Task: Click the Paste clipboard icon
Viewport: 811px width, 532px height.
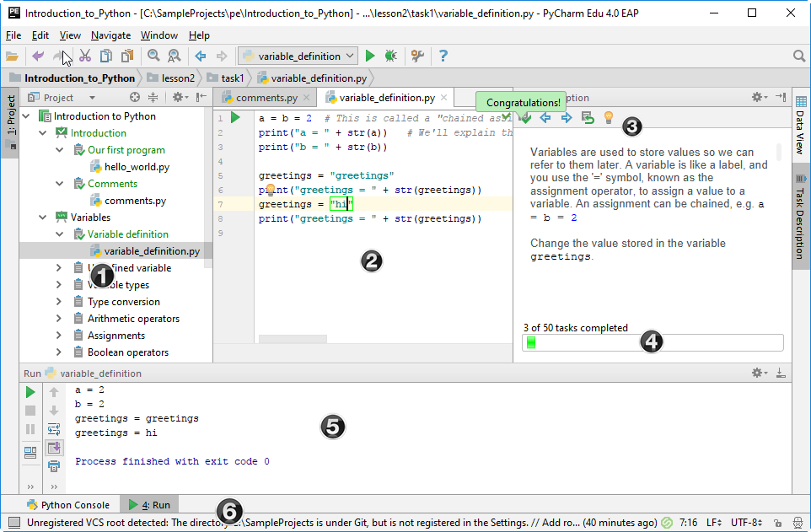Action: click(127, 56)
